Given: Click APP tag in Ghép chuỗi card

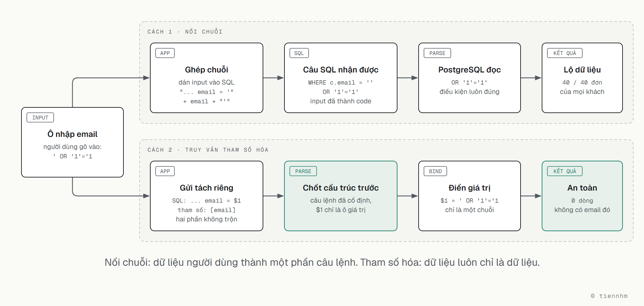Looking at the screenshot, I should point(165,53).
